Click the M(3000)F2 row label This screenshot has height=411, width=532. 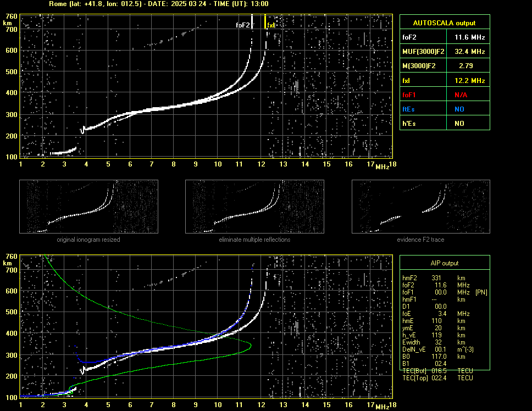(x=419, y=66)
